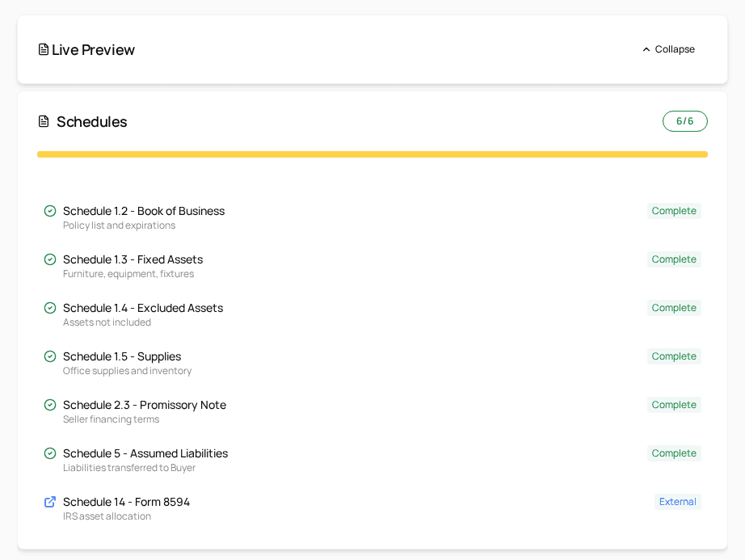Open Schedule 1.4 - Excluded Assets
The width and height of the screenshot is (745, 560).
(x=143, y=308)
